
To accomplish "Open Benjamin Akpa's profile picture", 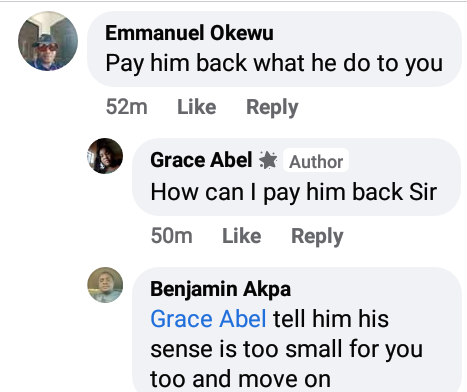I will 105,285.
